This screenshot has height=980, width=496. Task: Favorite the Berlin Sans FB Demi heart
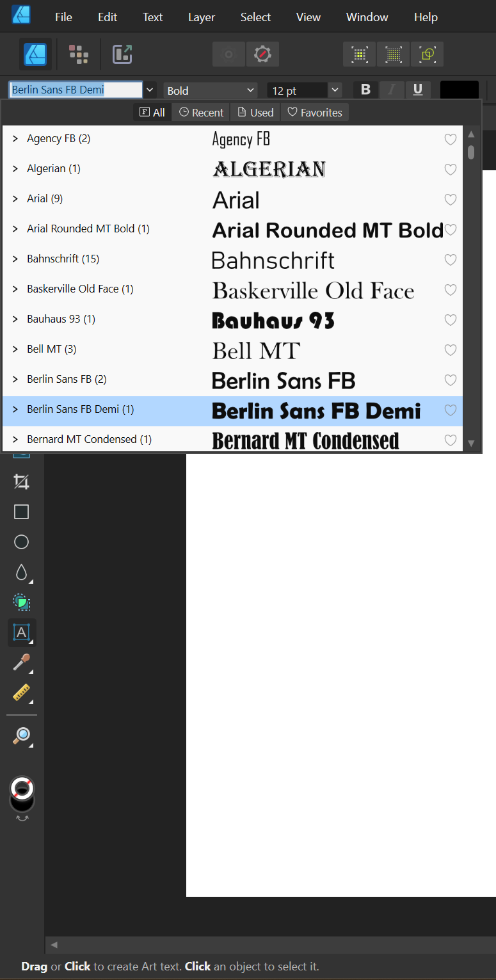click(x=451, y=410)
